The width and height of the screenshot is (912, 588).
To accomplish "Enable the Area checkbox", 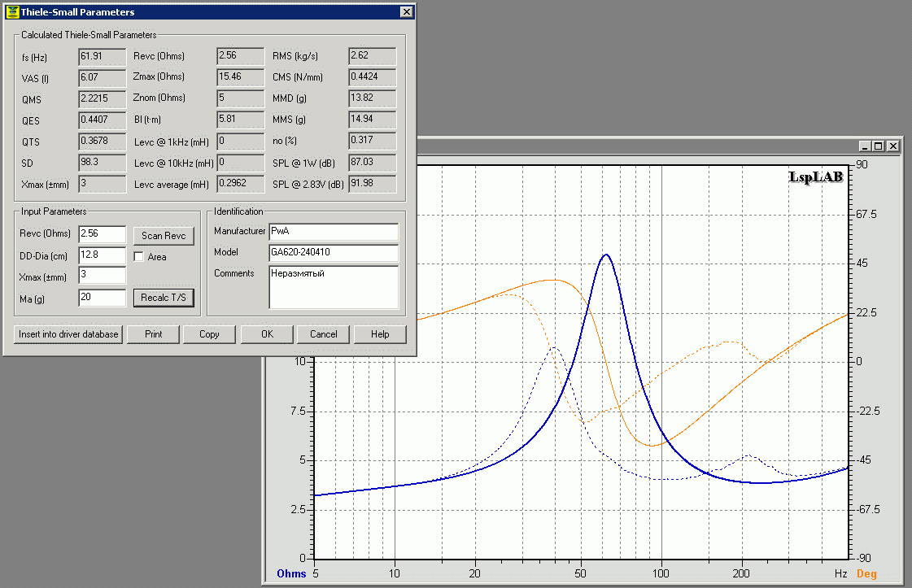I will (139, 257).
